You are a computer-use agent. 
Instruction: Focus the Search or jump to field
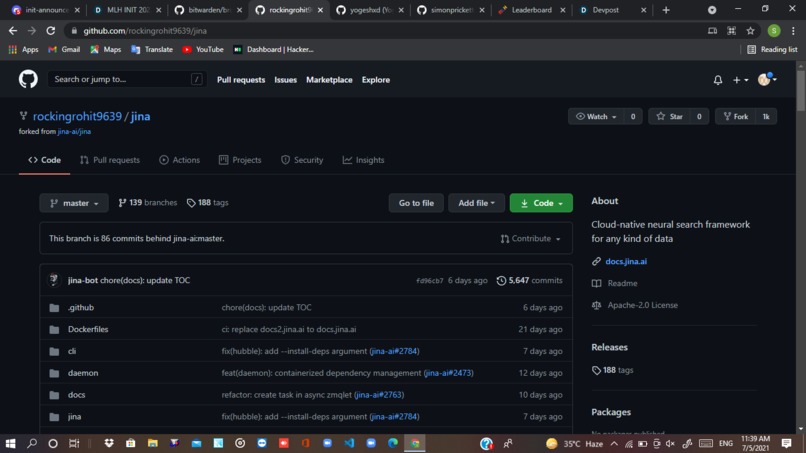click(x=127, y=79)
